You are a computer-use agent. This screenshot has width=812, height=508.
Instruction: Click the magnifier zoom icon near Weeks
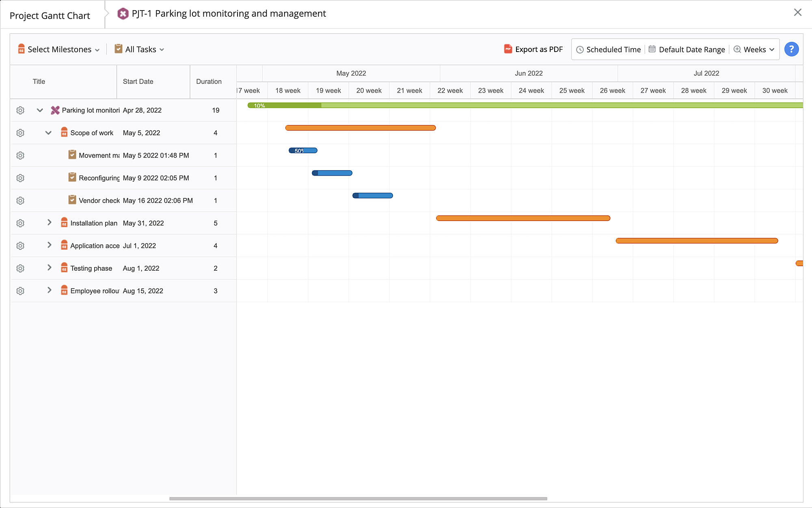pyautogui.click(x=737, y=49)
